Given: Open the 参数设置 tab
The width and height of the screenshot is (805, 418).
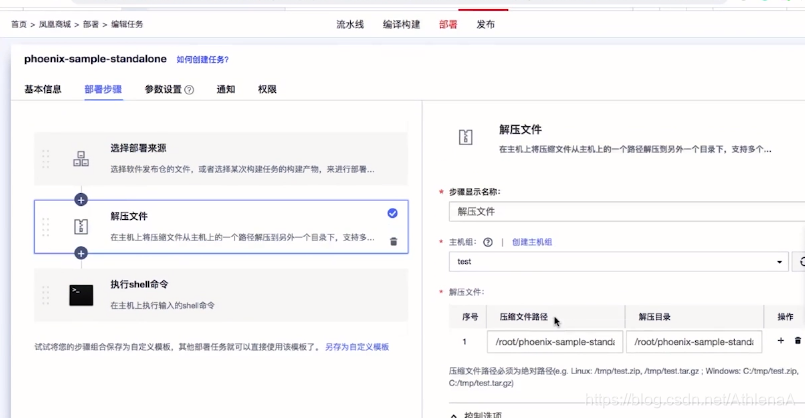Looking at the screenshot, I should coord(163,89).
